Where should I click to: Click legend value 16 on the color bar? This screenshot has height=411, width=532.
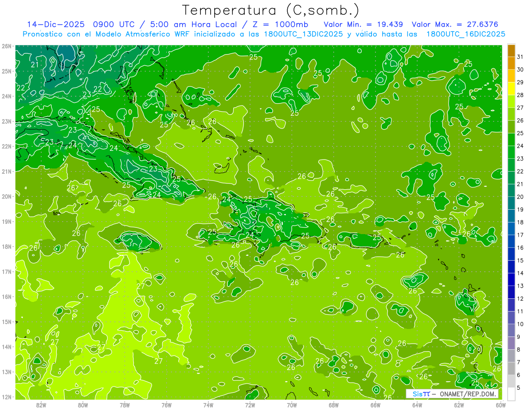520,248
